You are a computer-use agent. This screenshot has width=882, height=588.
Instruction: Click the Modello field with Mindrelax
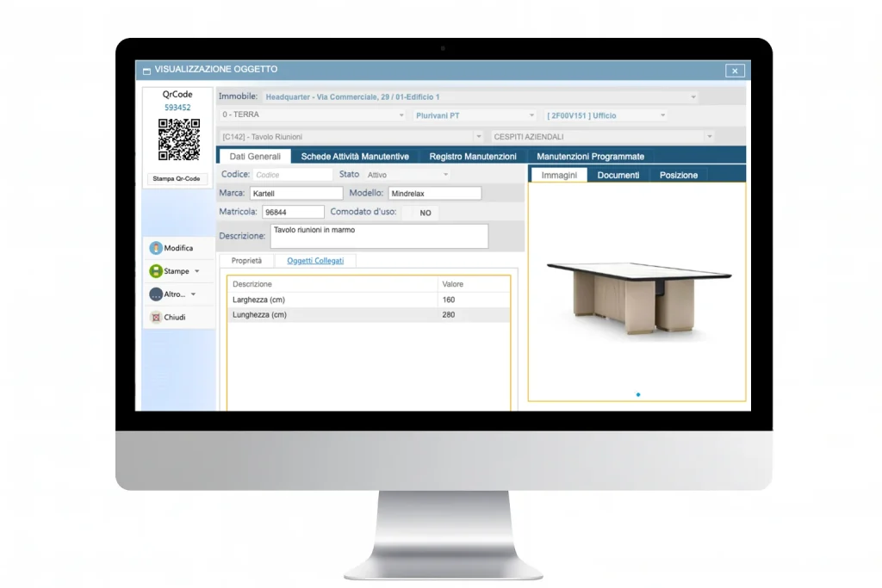[x=435, y=194]
